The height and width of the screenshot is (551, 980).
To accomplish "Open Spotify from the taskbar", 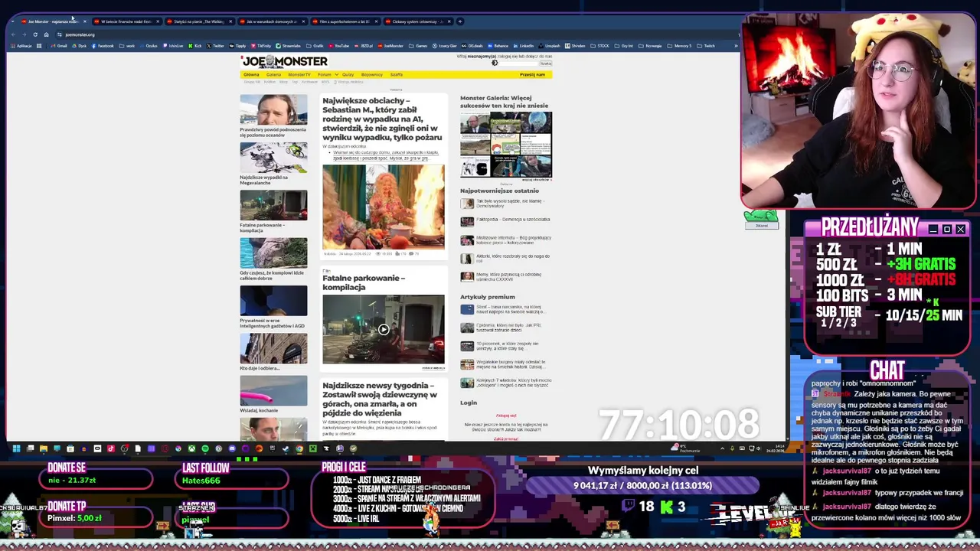I will (x=205, y=448).
